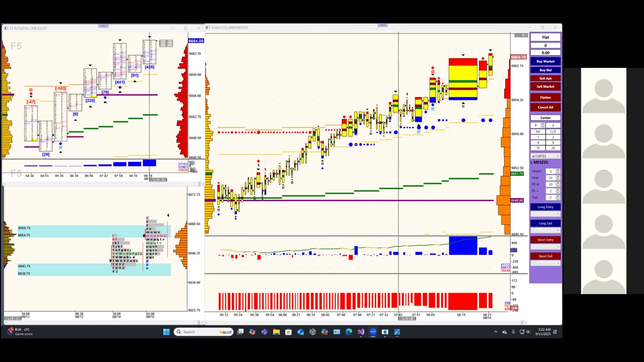Image resolution: width=644 pixels, height=362 pixels.
Task: Show hidden system tray icons
Action: (x=496, y=332)
